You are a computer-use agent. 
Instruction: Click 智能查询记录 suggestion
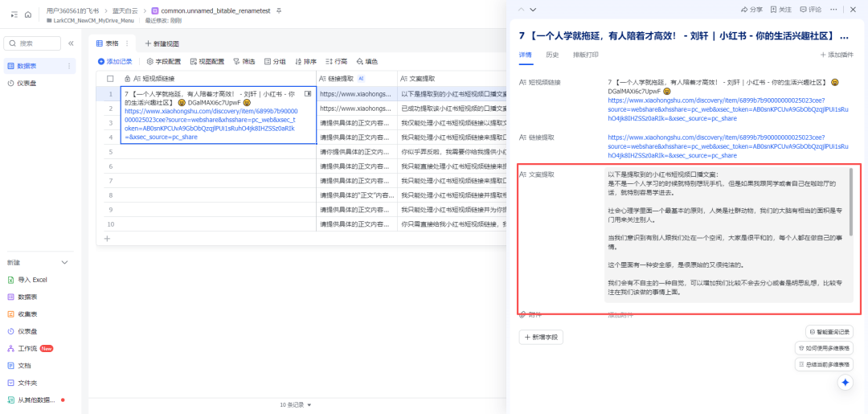[829, 332]
